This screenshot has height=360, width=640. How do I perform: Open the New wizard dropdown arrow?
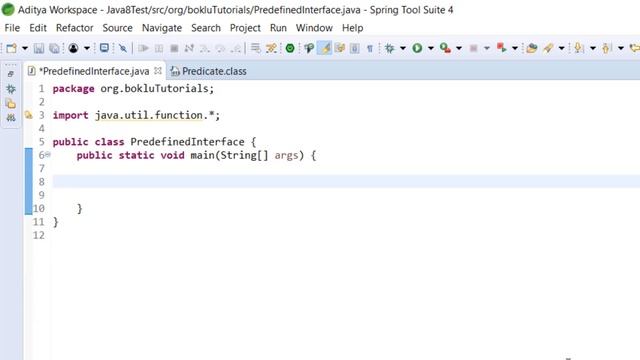pos(24,48)
